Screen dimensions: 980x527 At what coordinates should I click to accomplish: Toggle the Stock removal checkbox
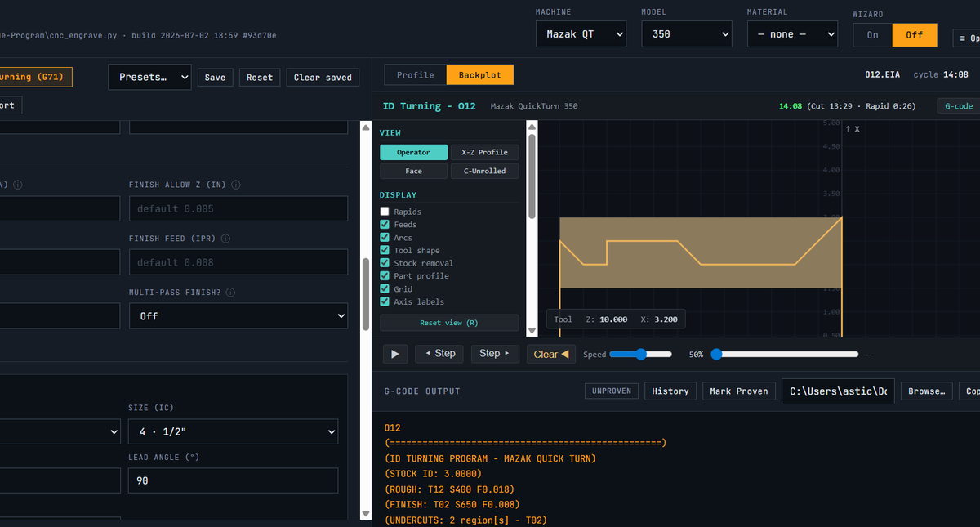(x=385, y=263)
